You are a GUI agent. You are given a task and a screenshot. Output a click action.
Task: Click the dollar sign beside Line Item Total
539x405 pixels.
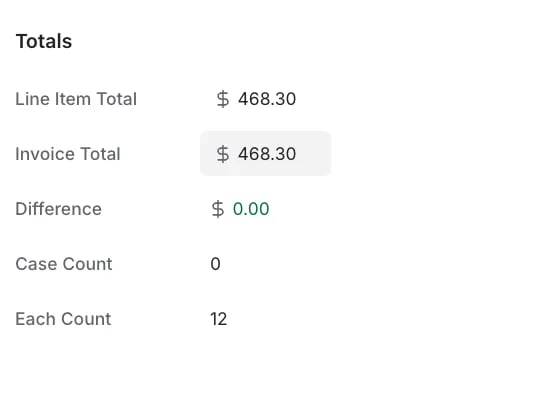223,99
